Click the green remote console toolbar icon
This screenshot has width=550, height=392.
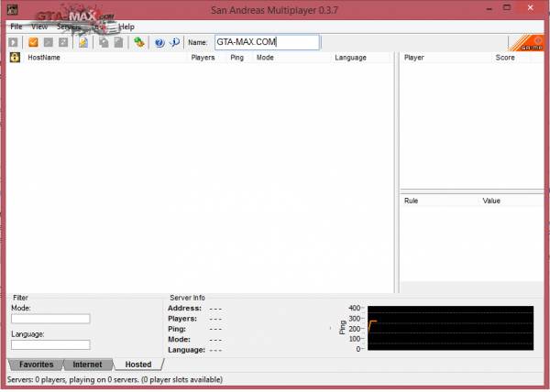pyautogui.click(x=139, y=42)
